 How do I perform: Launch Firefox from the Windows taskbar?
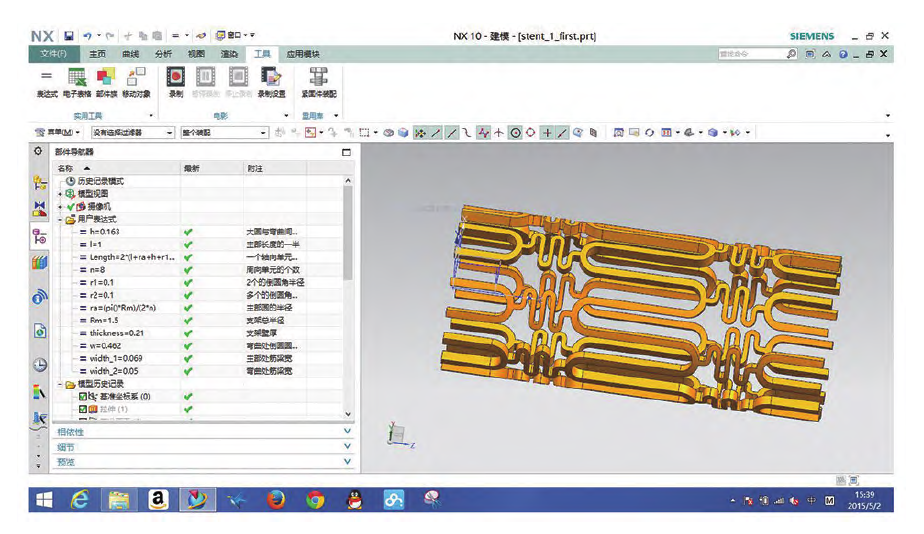277,499
